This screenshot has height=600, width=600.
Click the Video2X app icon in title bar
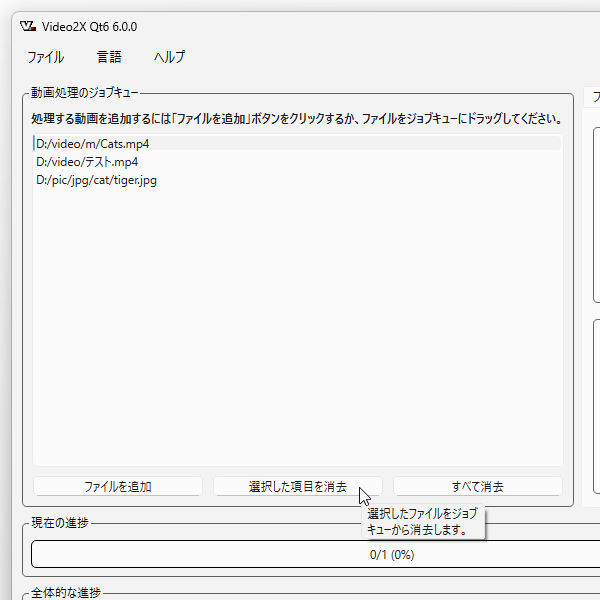point(28,26)
